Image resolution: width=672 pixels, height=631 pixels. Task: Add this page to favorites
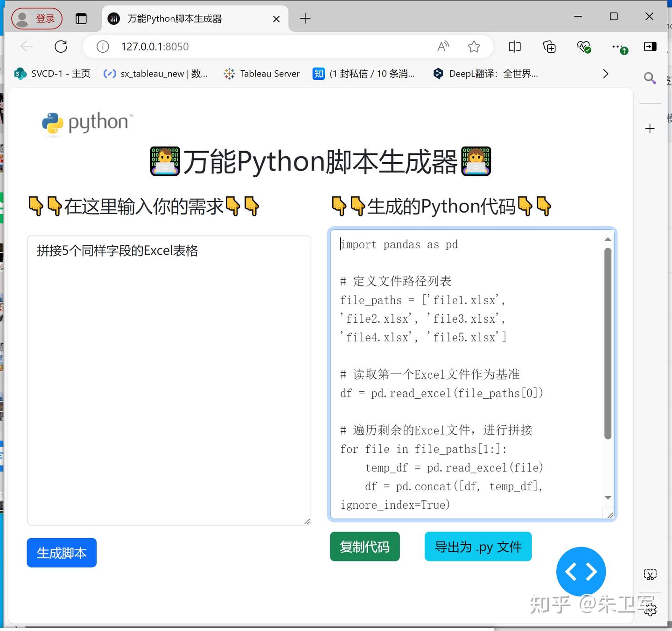[x=474, y=47]
